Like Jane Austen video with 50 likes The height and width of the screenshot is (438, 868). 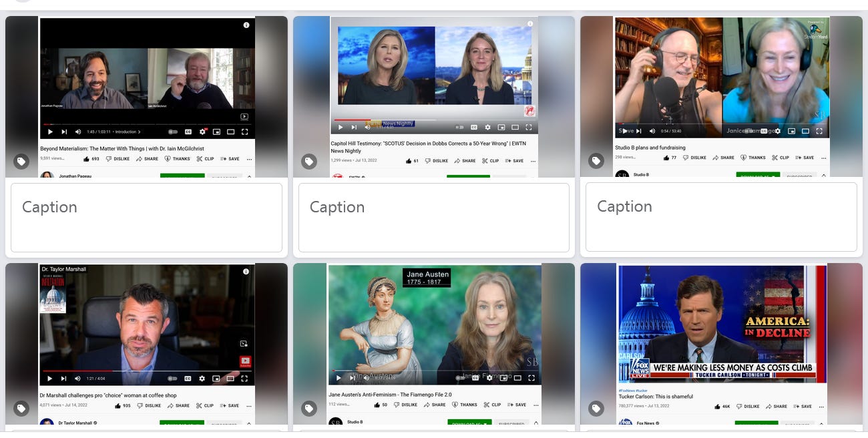click(x=380, y=405)
